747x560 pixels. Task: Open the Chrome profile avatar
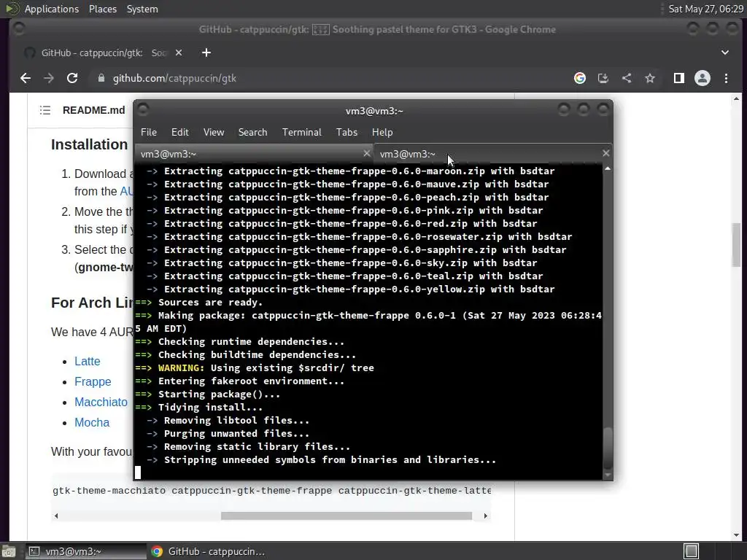(x=703, y=79)
